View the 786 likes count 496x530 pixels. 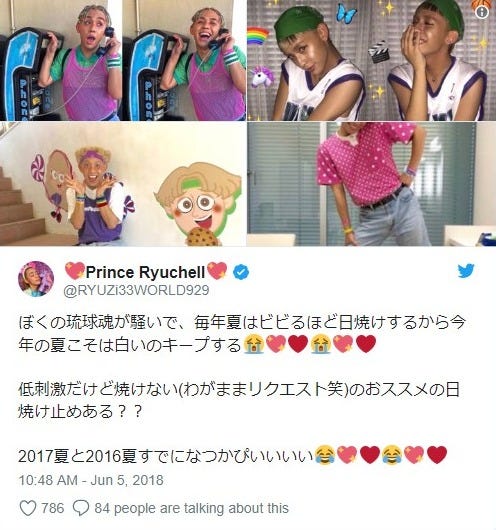pos(52,508)
